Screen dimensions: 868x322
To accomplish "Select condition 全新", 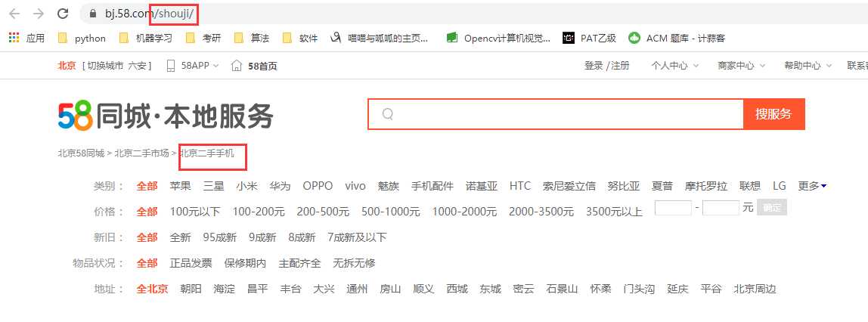I will (x=181, y=237).
